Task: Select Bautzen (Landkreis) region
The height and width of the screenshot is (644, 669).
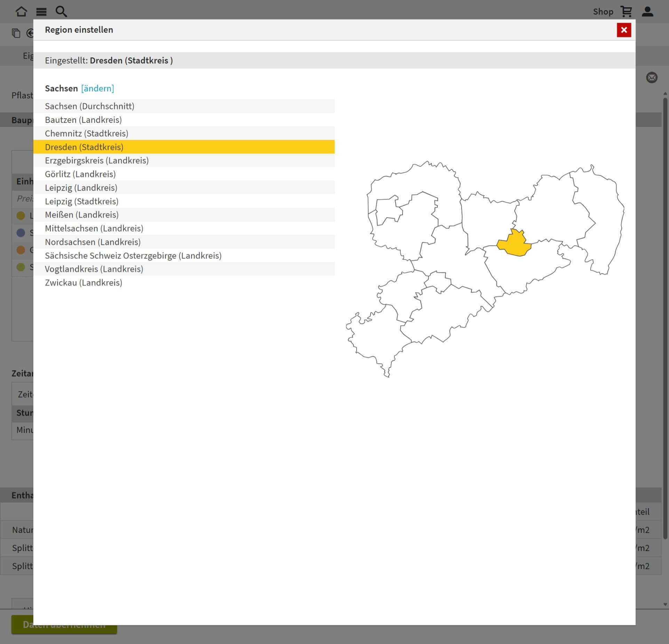Action: 83,120
